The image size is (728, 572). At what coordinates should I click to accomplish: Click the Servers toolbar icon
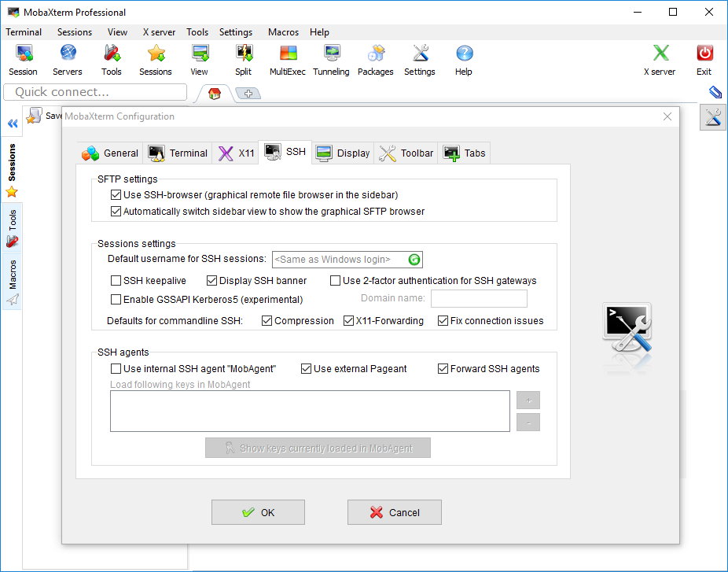click(x=68, y=60)
